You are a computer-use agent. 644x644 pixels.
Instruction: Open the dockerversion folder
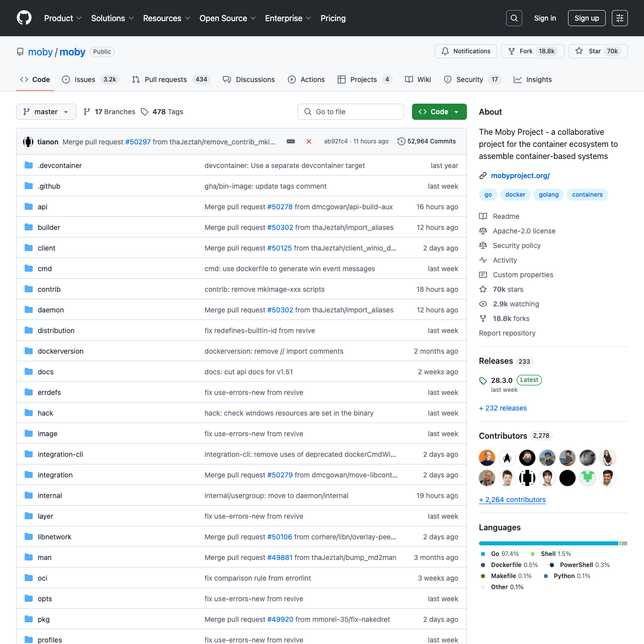pyautogui.click(x=60, y=351)
